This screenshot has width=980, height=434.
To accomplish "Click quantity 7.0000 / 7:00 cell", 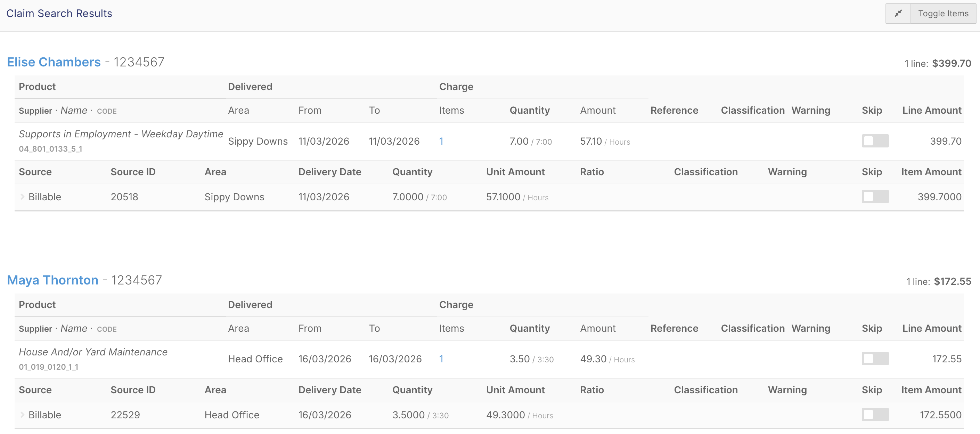I will [419, 197].
